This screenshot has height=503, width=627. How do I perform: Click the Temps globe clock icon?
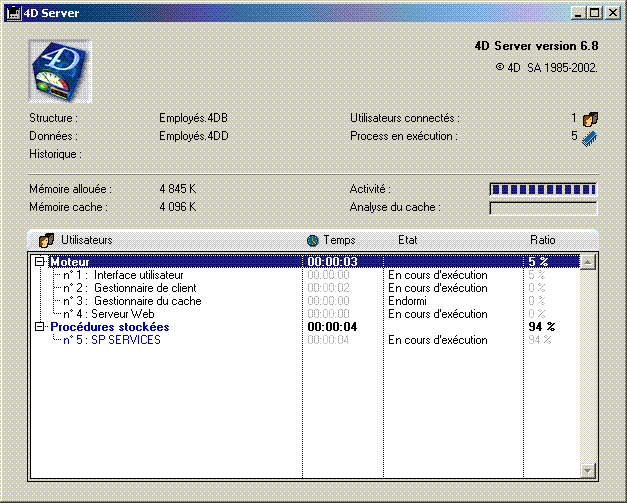point(313,240)
